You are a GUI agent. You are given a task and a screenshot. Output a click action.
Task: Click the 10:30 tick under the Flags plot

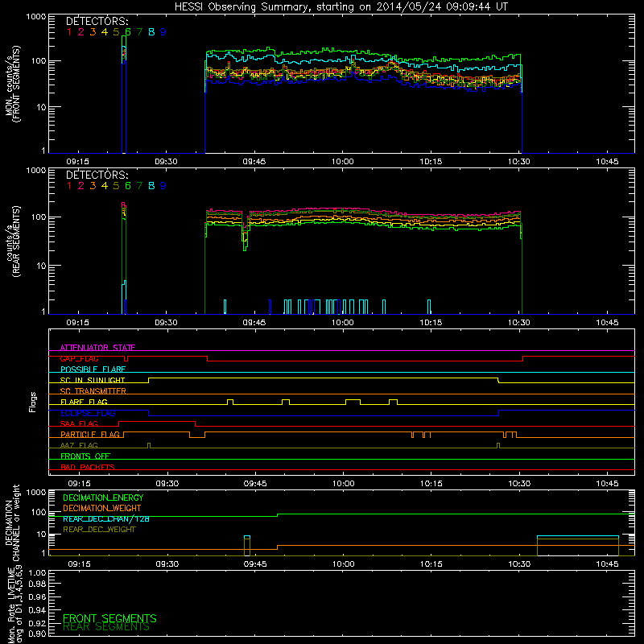(519, 484)
